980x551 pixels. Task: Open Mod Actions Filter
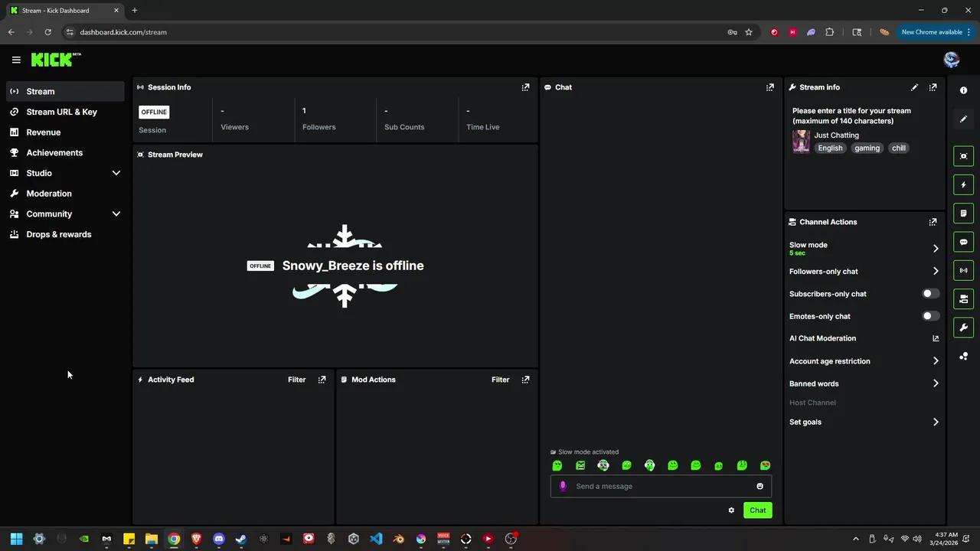coord(500,380)
